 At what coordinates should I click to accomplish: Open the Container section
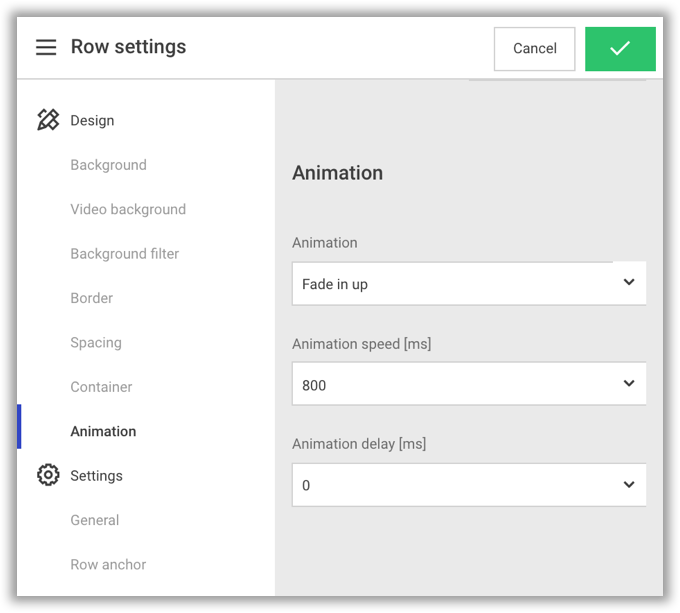tap(101, 387)
